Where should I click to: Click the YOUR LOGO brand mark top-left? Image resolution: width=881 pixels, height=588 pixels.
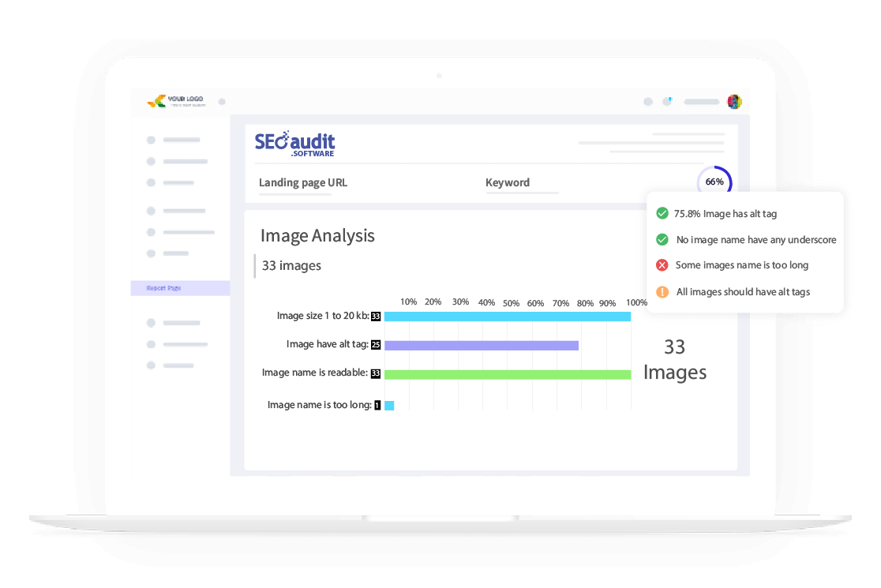175,101
